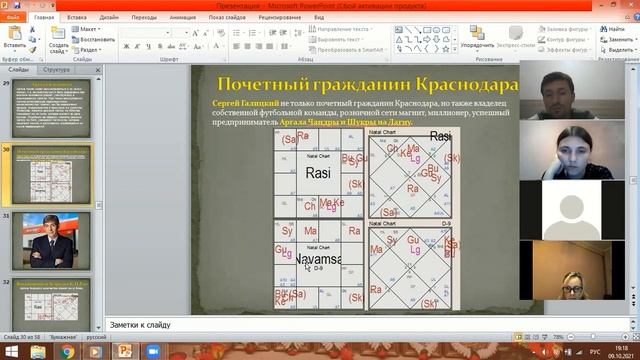The width and height of the screenshot is (640, 360).
Task: Switch to slide sorter view icon
Action: [527, 337]
